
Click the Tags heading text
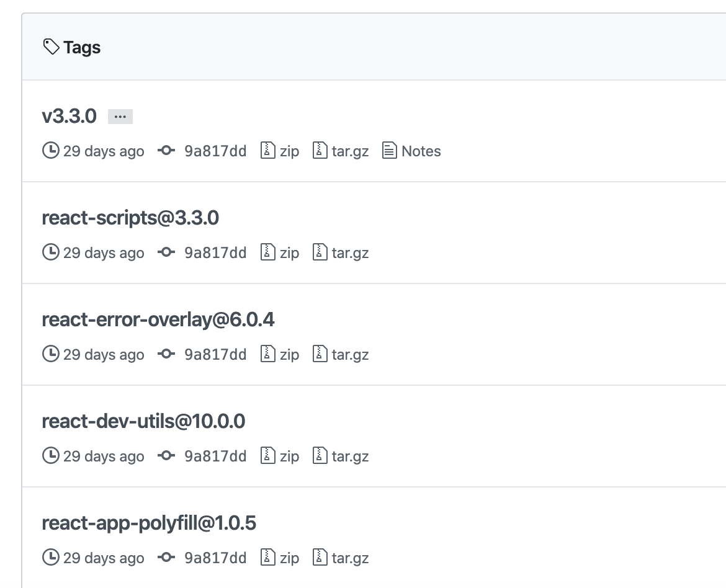pos(82,48)
